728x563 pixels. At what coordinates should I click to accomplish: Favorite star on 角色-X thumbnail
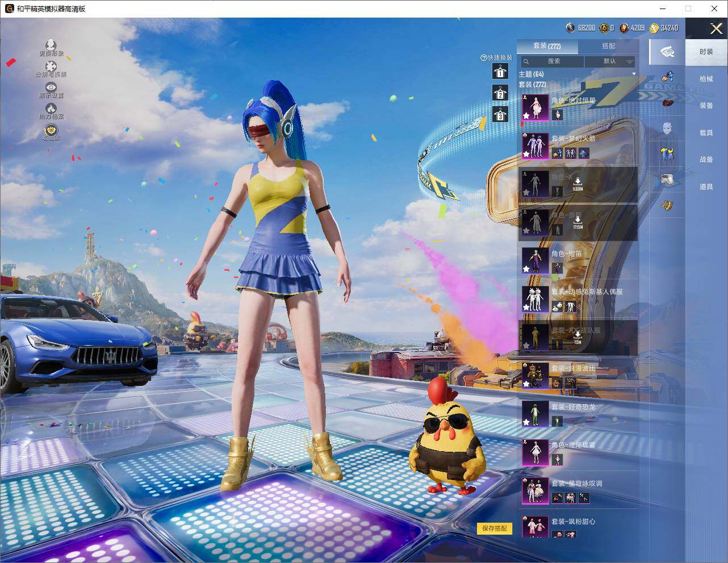[526, 192]
